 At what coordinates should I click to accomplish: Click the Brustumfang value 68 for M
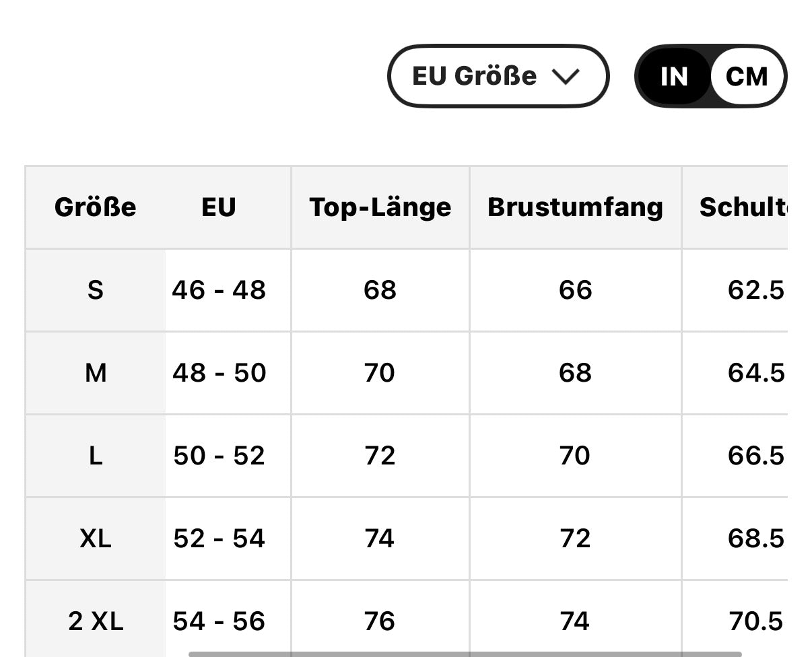point(575,373)
